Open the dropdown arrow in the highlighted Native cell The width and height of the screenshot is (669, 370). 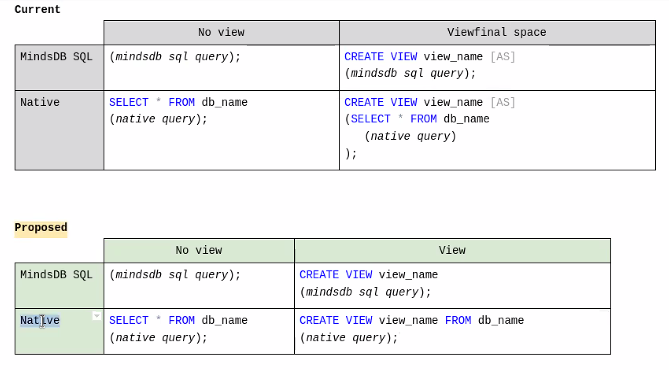pyautogui.click(x=97, y=316)
